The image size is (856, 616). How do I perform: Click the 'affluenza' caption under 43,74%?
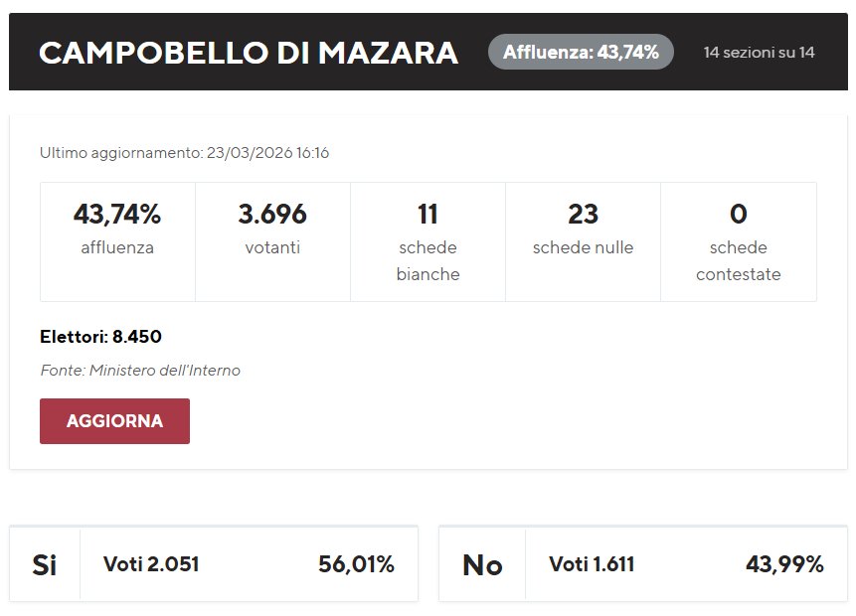coord(117,247)
